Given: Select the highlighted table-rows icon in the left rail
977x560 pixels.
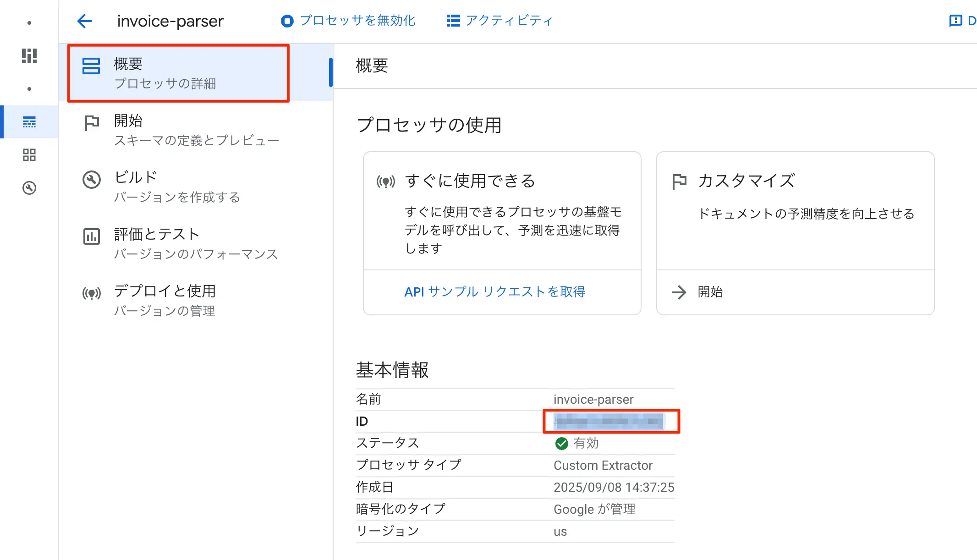Looking at the screenshot, I should coord(29,122).
